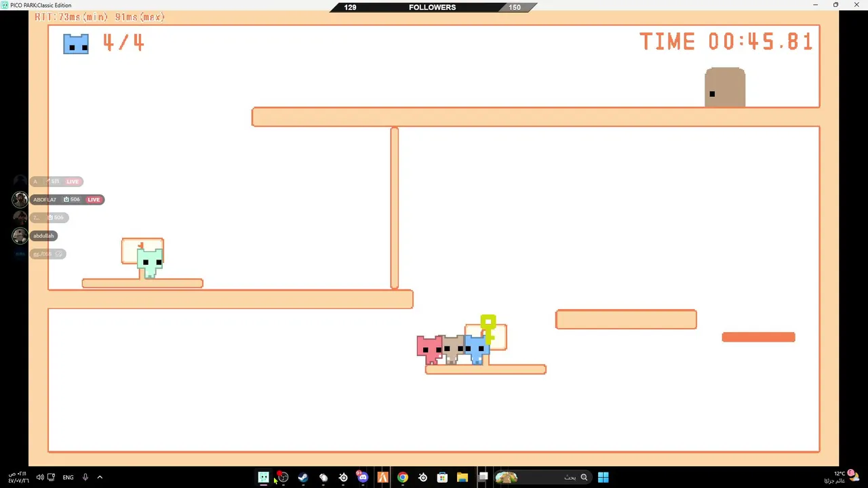
Task: Click the PICO PARK:Classic Edition window title
Action: [40, 5]
